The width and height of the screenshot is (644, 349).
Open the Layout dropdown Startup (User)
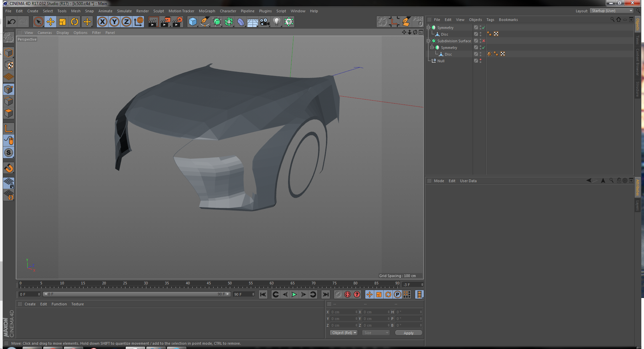tap(612, 11)
